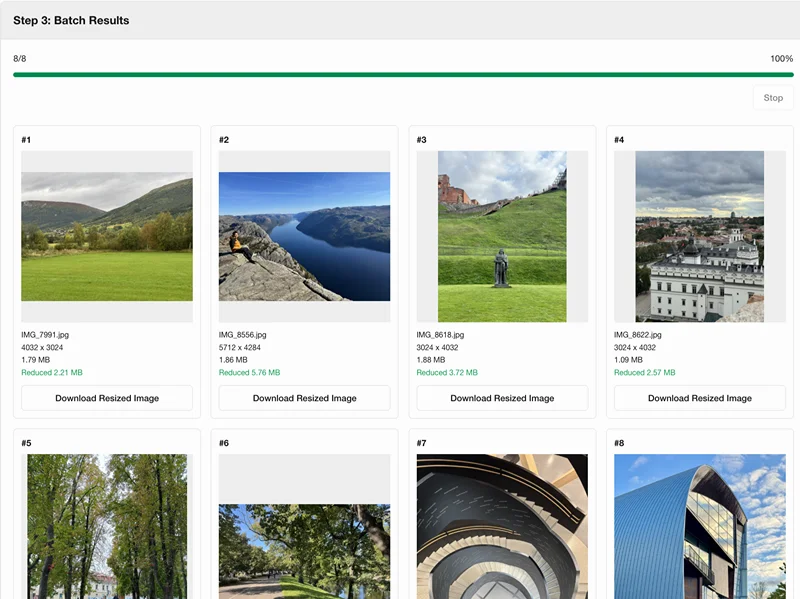Download resized image for IMG_8618.jpg
Viewport: 800px width, 599px height.
pyautogui.click(x=502, y=398)
